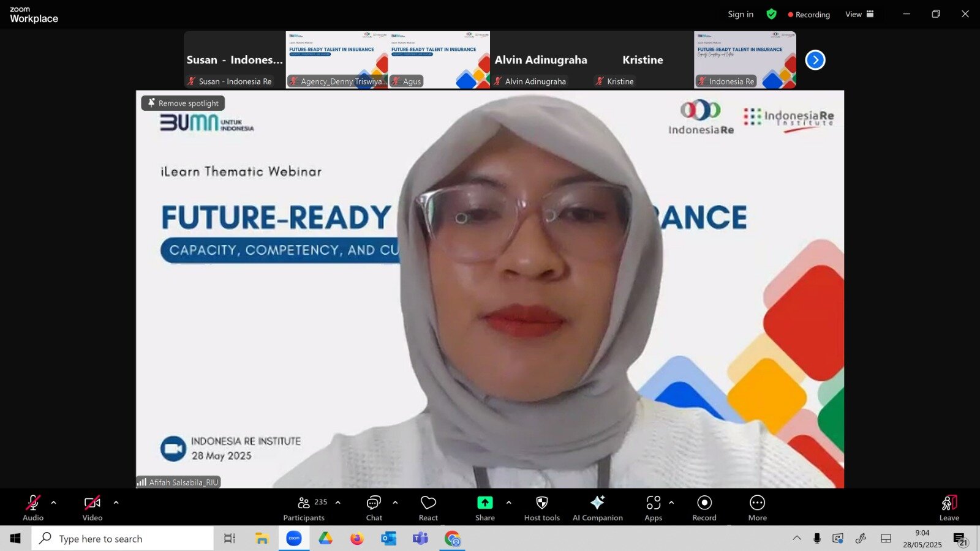Open Outlook from taskbar
Image resolution: width=980 pixels, height=551 pixels.
(388, 538)
